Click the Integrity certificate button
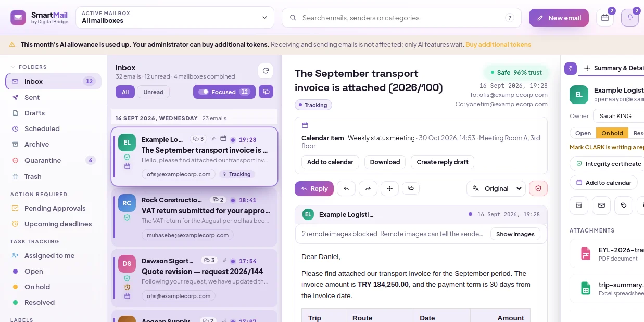The width and height of the screenshot is (644, 322). (x=607, y=164)
